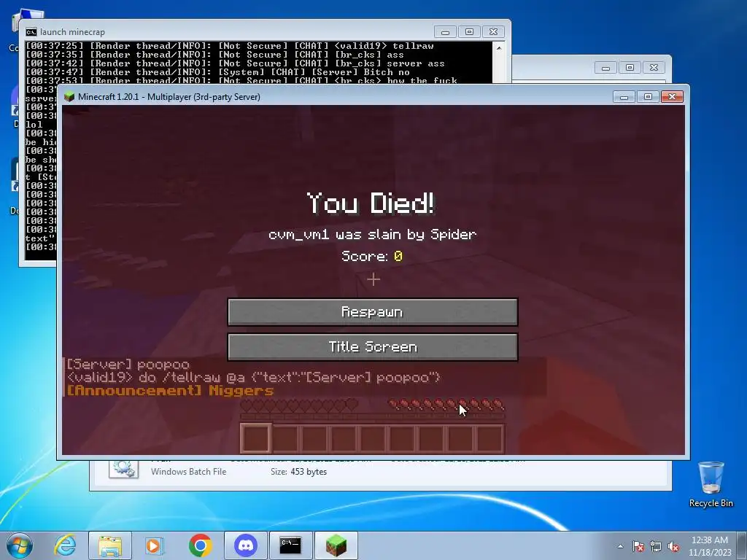Click the 'Size: 453 bytes' detail
The image size is (747, 560).
(298, 472)
